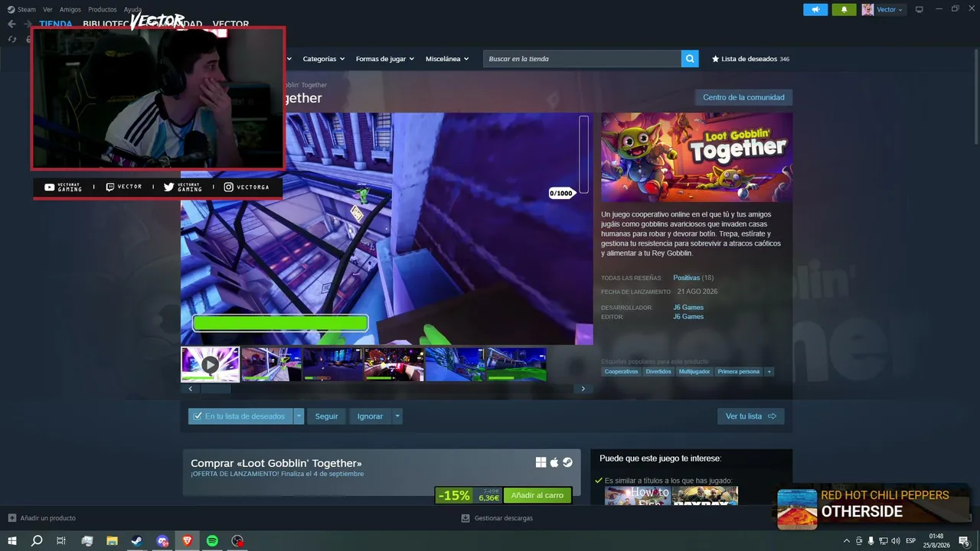Open the Formas de jugar dropdown
980x551 pixels.
[x=384, y=59]
